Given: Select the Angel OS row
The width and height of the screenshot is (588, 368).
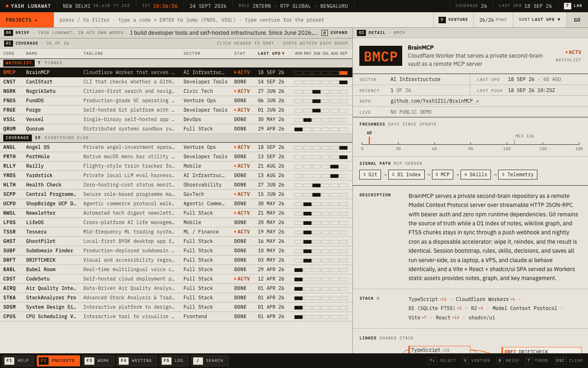Looking at the screenshot, I should (176, 147).
